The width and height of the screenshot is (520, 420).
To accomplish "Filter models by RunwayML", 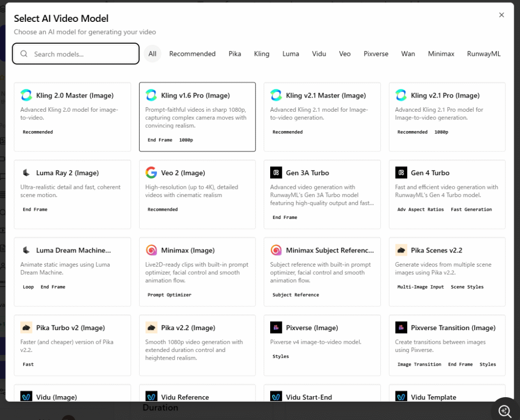I will click(483, 54).
